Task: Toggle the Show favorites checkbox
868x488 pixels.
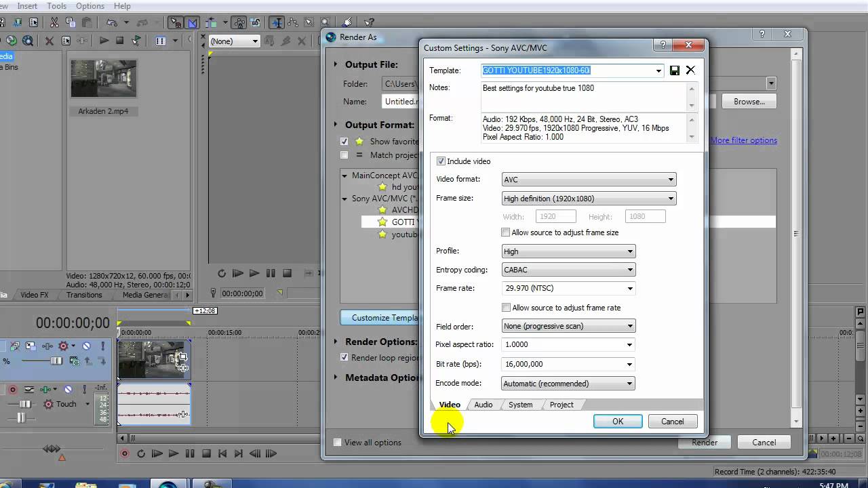Action: pyautogui.click(x=344, y=142)
